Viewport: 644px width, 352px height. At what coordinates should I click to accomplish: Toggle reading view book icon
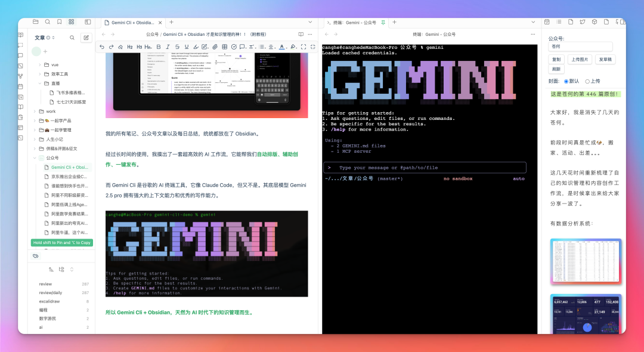click(x=301, y=34)
